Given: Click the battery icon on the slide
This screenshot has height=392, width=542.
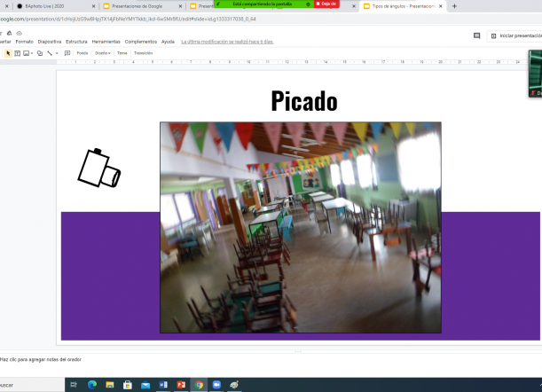Looking at the screenshot, I should coord(98,169).
